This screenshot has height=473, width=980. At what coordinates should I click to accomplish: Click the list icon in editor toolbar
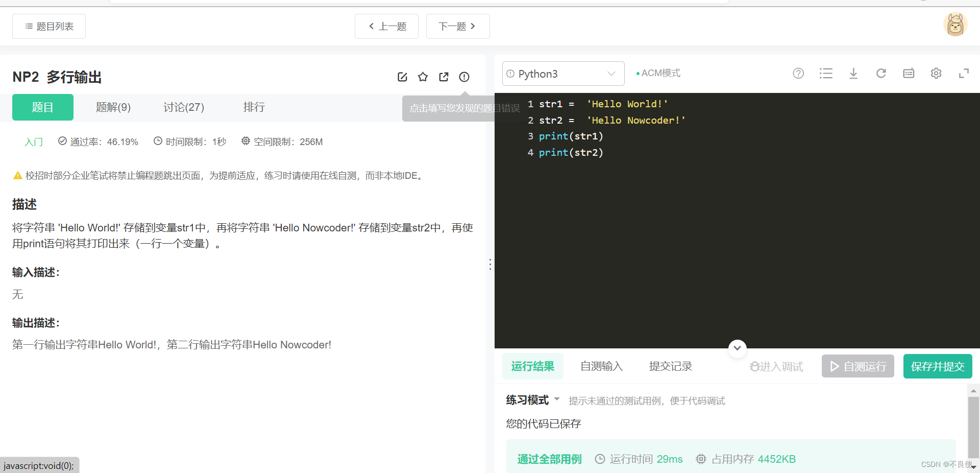tap(826, 74)
